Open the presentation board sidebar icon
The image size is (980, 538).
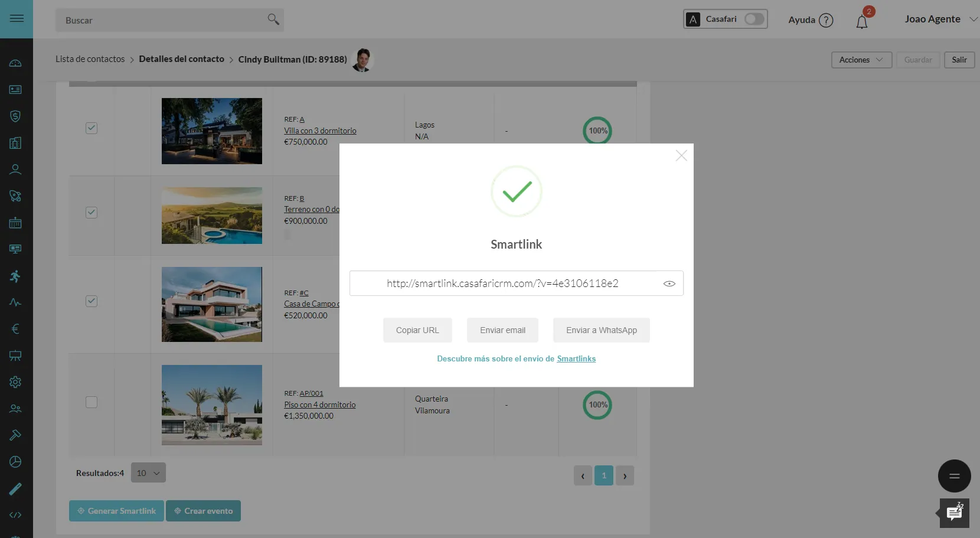[x=15, y=356]
